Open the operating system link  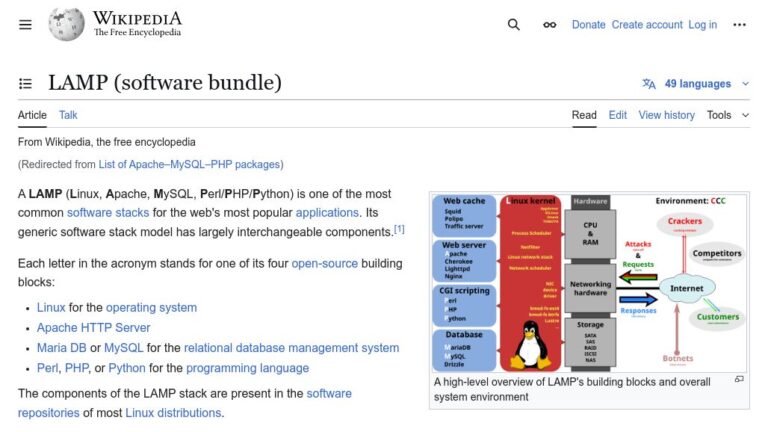click(x=151, y=308)
